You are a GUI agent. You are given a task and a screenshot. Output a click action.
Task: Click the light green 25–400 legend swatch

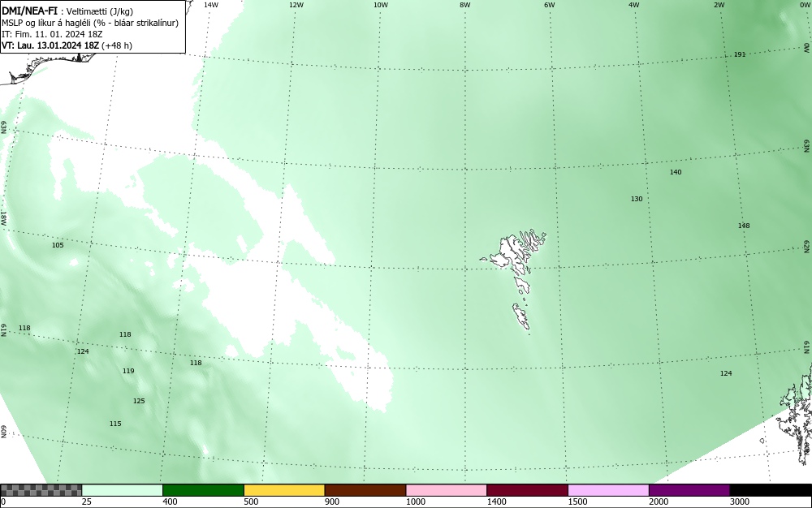(123, 490)
